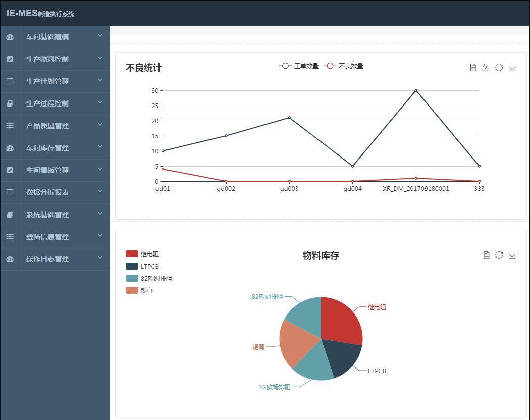Toggle 不良数量 series in chart legend
Image resolution: width=530 pixels, height=420 pixels.
[x=344, y=66]
